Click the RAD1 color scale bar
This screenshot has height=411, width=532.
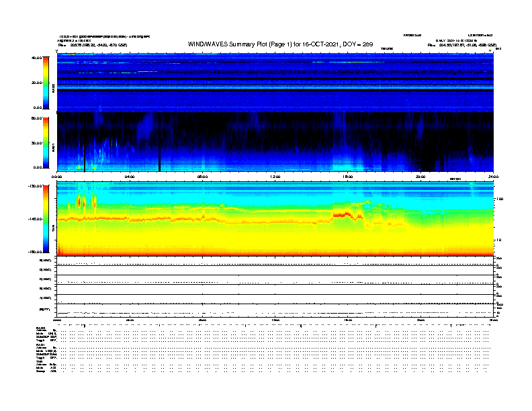tap(46, 143)
